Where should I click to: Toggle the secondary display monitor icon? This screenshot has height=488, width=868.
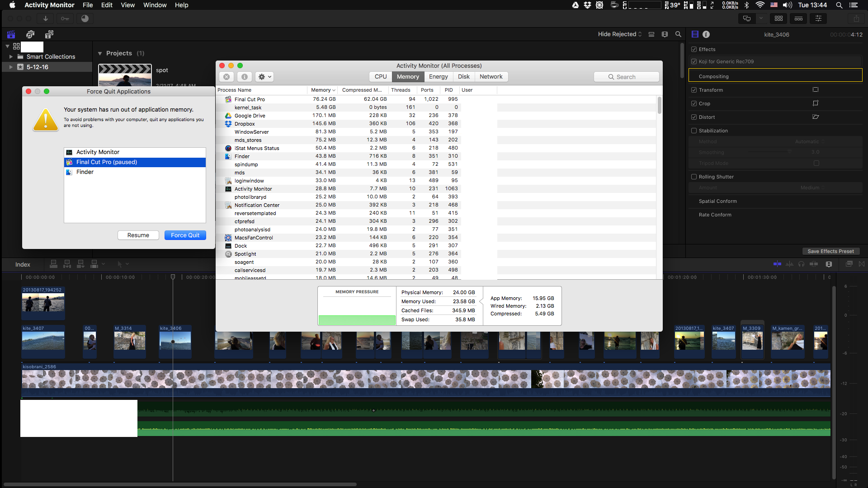(x=747, y=19)
